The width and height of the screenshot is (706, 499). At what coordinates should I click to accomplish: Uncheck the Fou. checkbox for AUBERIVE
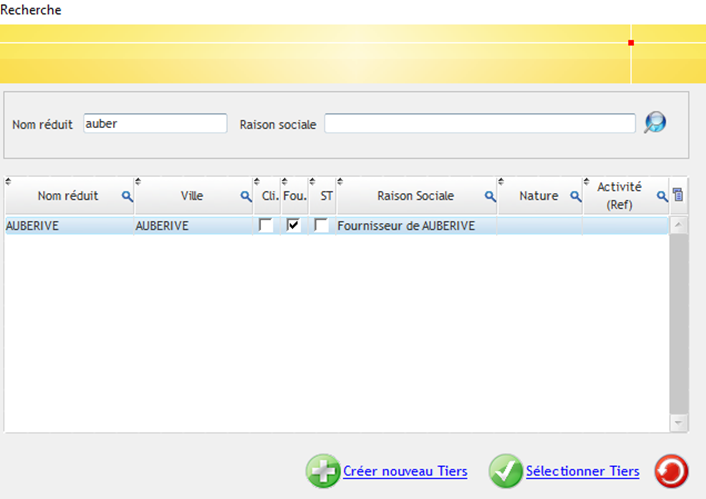[x=293, y=226]
